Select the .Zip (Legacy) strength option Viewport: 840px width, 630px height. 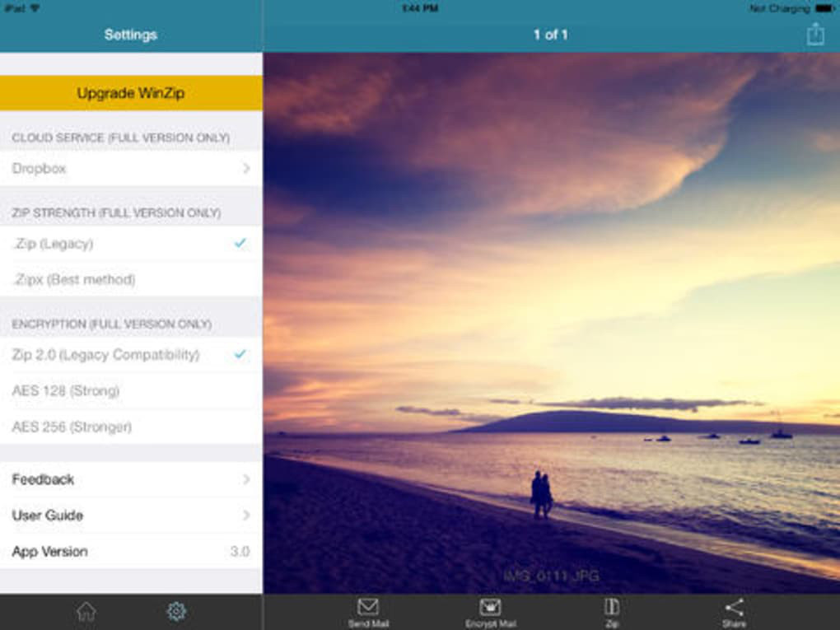click(131, 244)
